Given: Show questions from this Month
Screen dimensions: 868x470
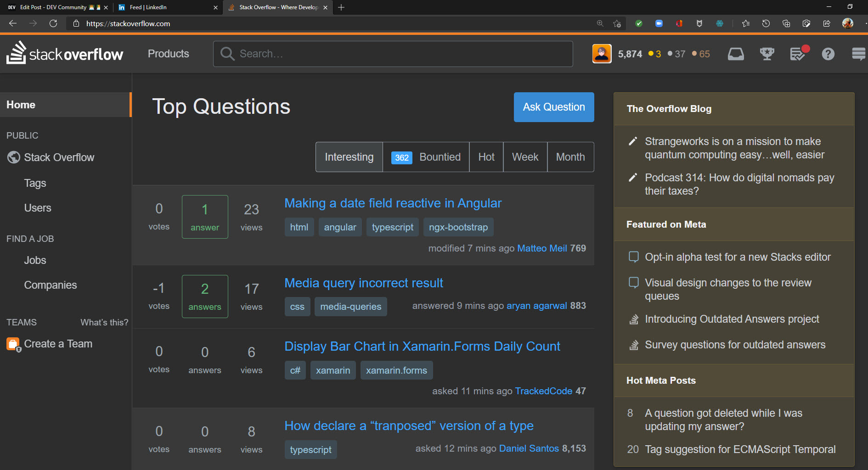Looking at the screenshot, I should tap(570, 157).
